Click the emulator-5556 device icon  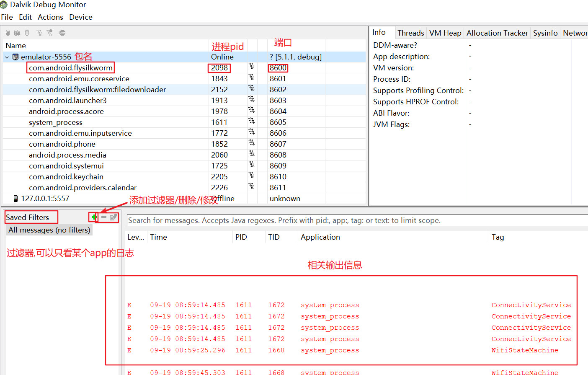point(15,57)
